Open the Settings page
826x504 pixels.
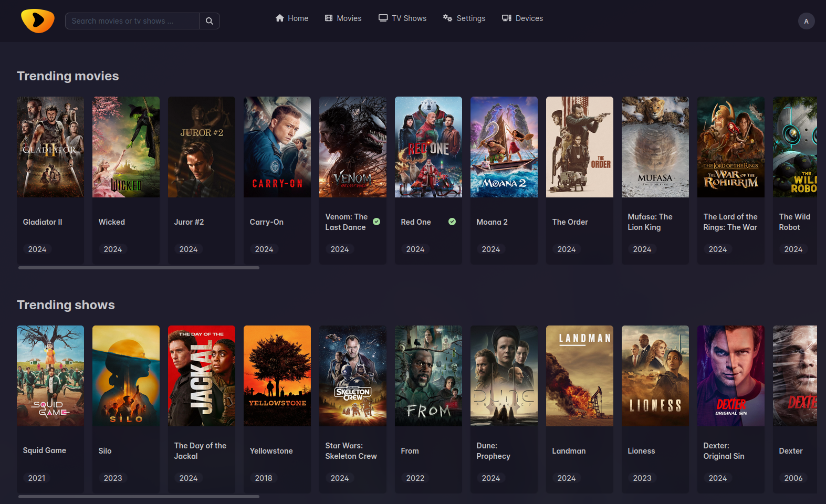(x=464, y=18)
